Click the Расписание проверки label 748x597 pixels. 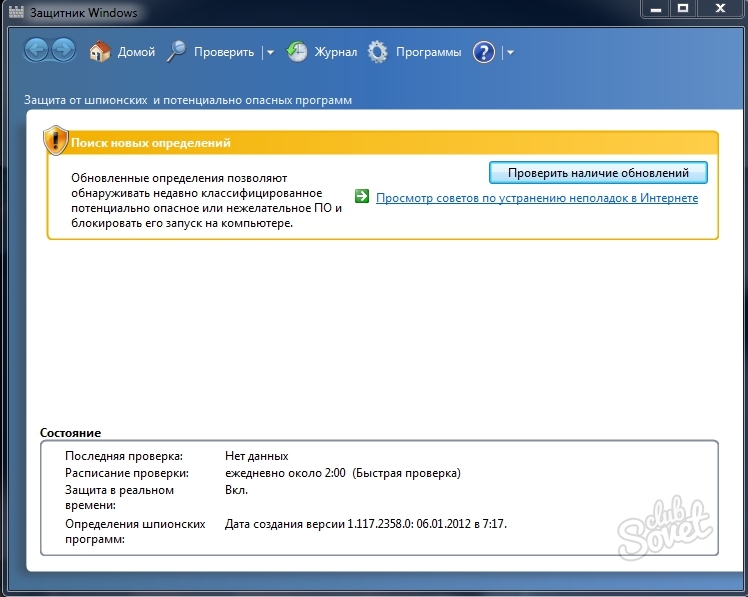tap(127, 473)
